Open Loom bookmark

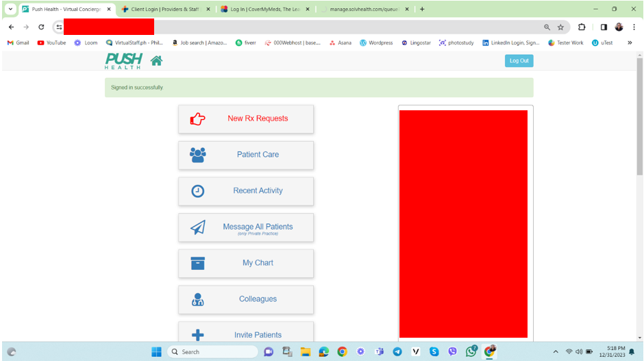point(86,42)
